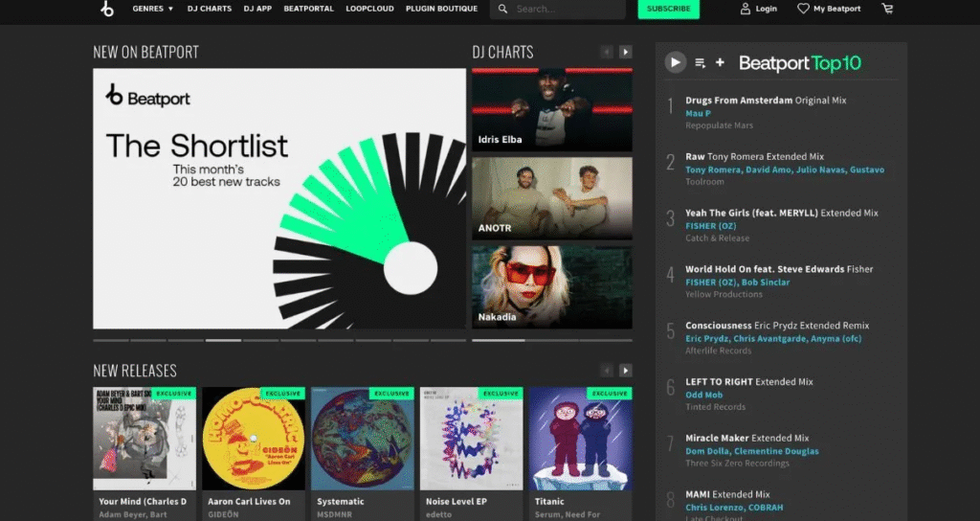Image resolution: width=980 pixels, height=521 pixels.
Task: Open artist Mau P
Action: click(x=698, y=113)
